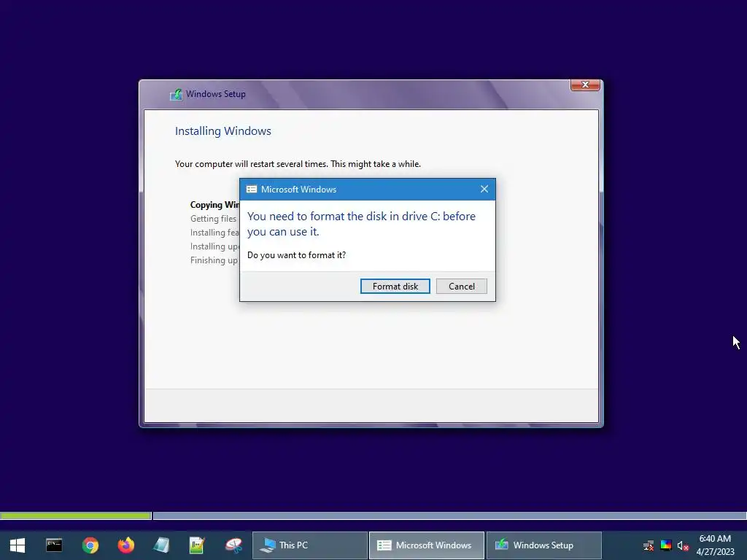Open Firefox from taskbar
This screenshot has width=747, height=560.
point(125,545)
